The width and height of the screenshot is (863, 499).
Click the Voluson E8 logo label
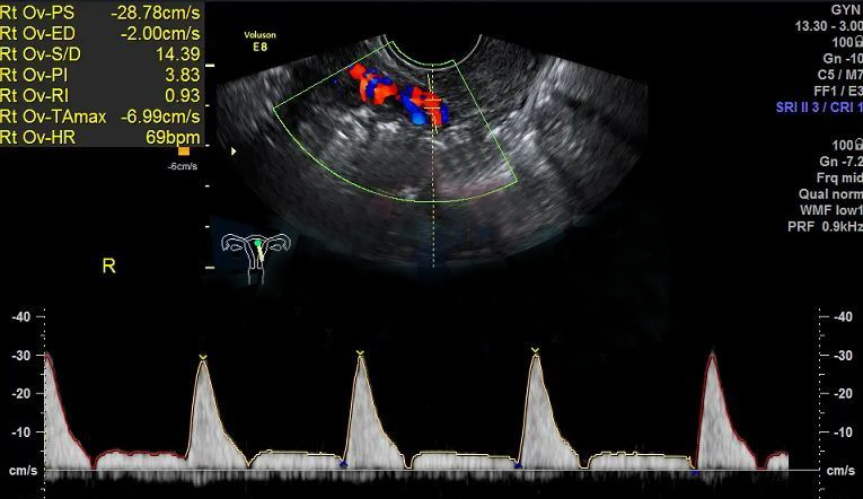[260, 41]
